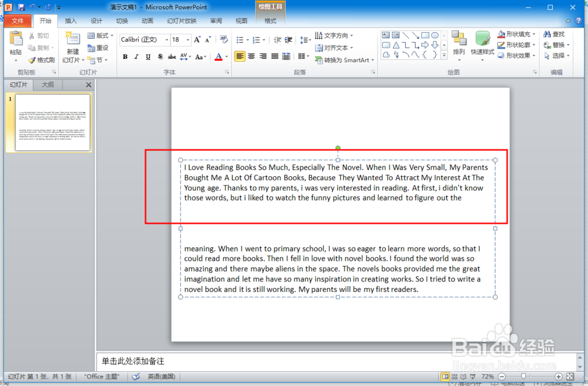588x386 pixels.
Task: Open the font size 18 dropdown
Action: (188, 40)
